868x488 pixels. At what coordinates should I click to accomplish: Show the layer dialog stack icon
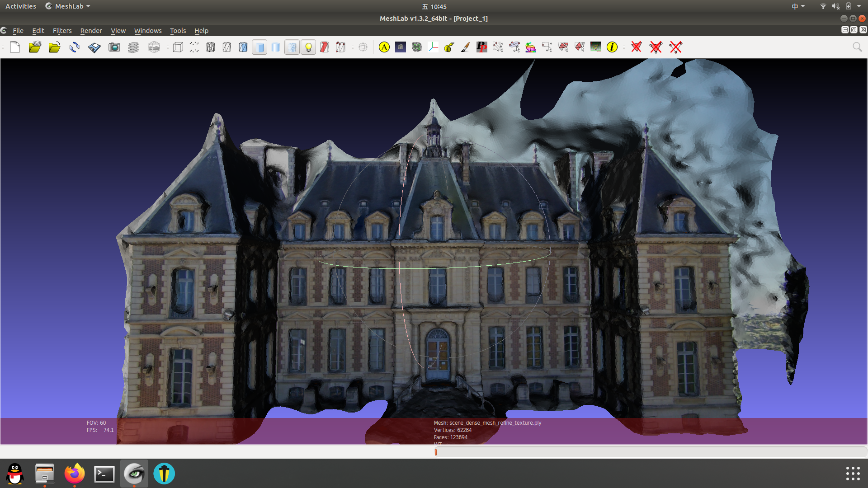133,47
